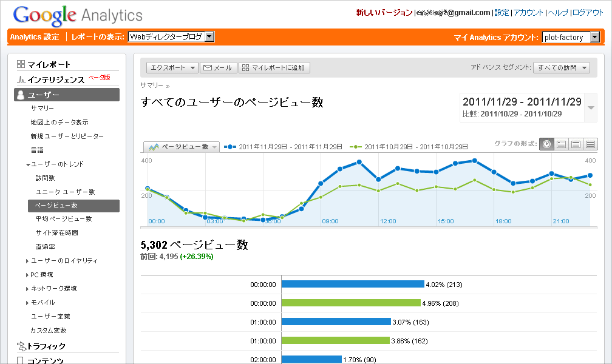
Task: Open サマリー in sidebar
Action: (x=42, y=108)
